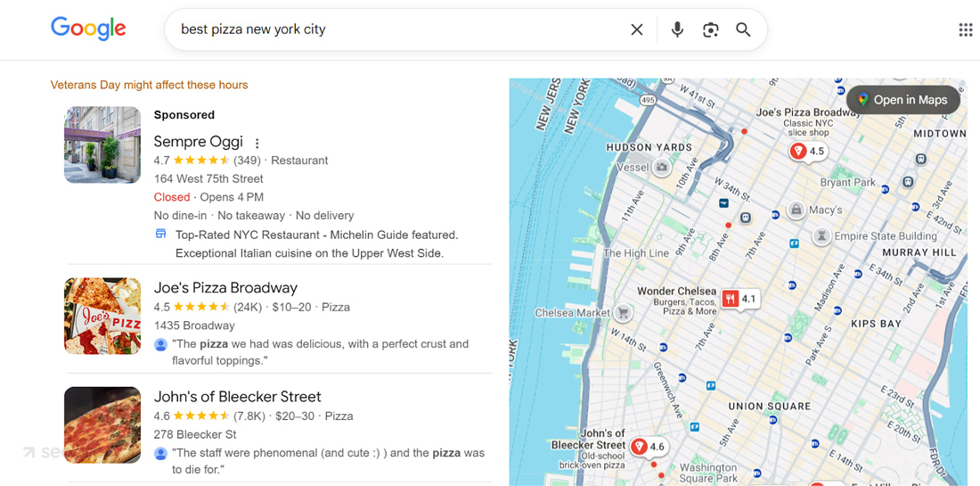The image size is (980, 486).
Task: Click Joe's Pizza 'perfect crust' review quote
Action: [x=320, y=352]
